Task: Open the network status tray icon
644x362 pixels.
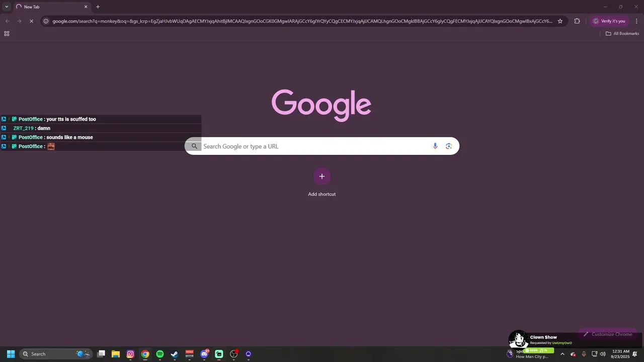Action: [x=594, y=354]
